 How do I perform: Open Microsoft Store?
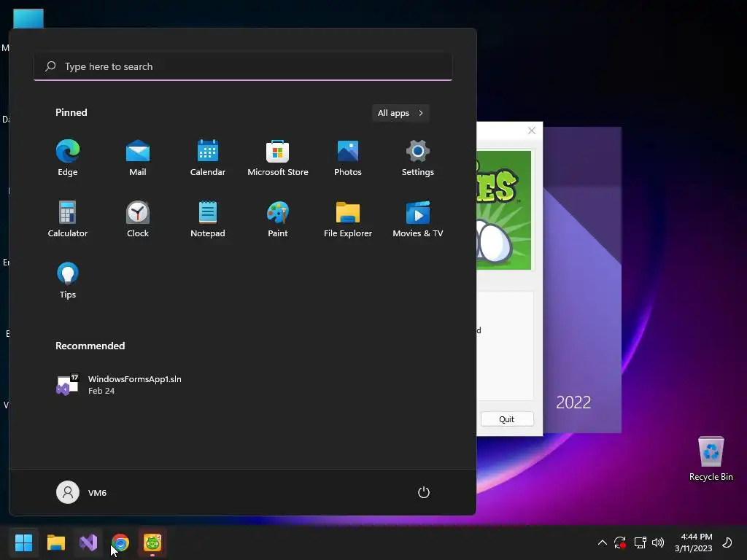(x=278, y=158)
